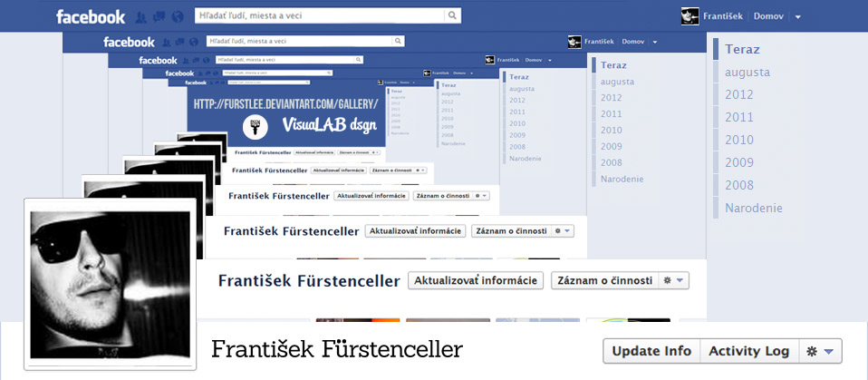Viewport: 868px width, 380px height.
Task: Click the small profile avatar beside František
Action: pyautogui.click(x=690, y=16)
